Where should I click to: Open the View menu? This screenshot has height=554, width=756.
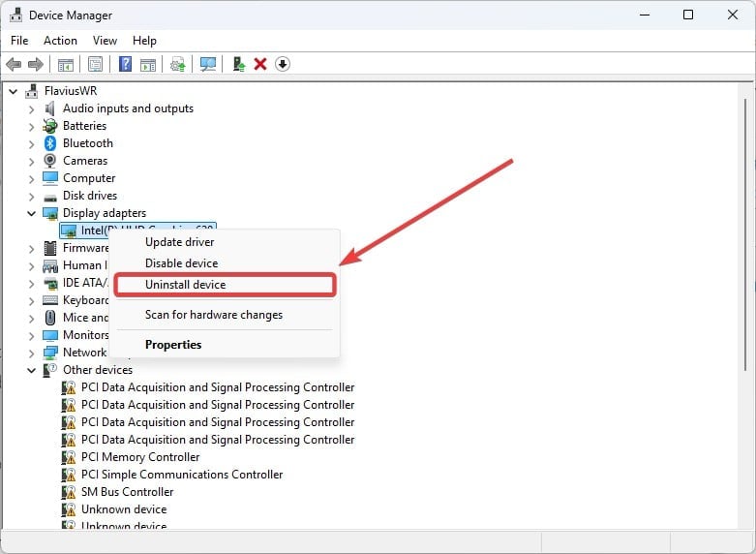click(x=105, y=41)
